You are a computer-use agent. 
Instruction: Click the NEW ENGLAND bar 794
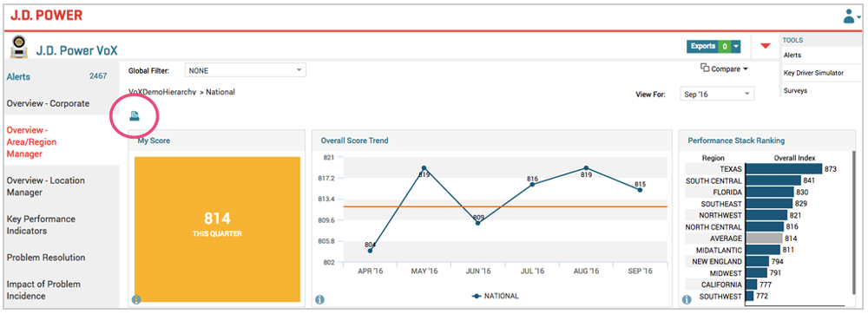click(x=757, y=261)
